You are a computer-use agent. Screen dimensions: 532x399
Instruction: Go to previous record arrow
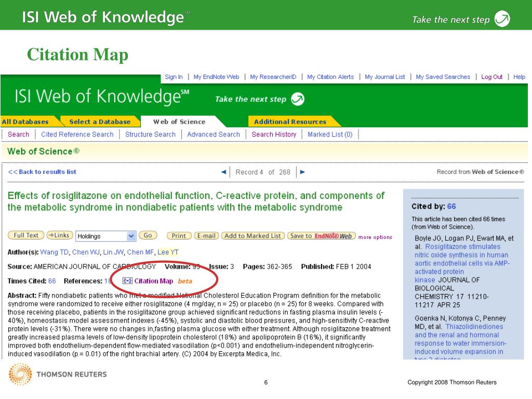coord(223,172)
